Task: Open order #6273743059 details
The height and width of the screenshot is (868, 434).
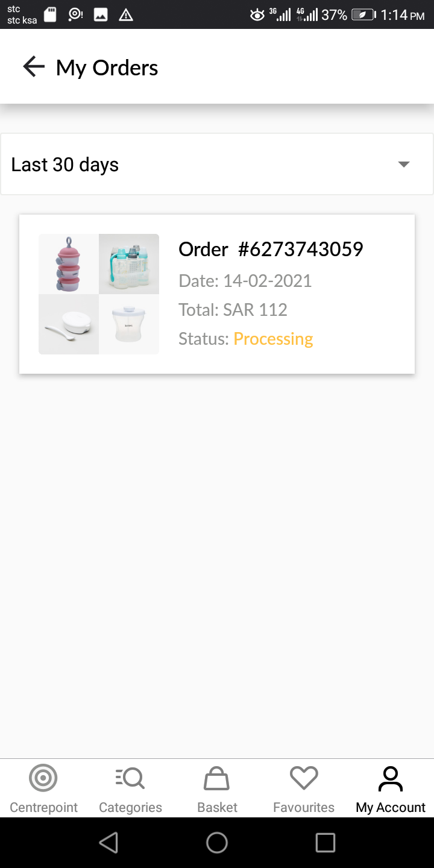Action: pyautogui.click(x=271, y=249)
